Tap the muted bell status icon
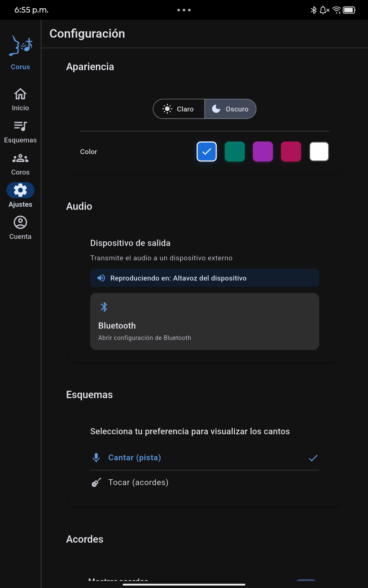This screenshot has height=588, width=368. tap(324, 10)
